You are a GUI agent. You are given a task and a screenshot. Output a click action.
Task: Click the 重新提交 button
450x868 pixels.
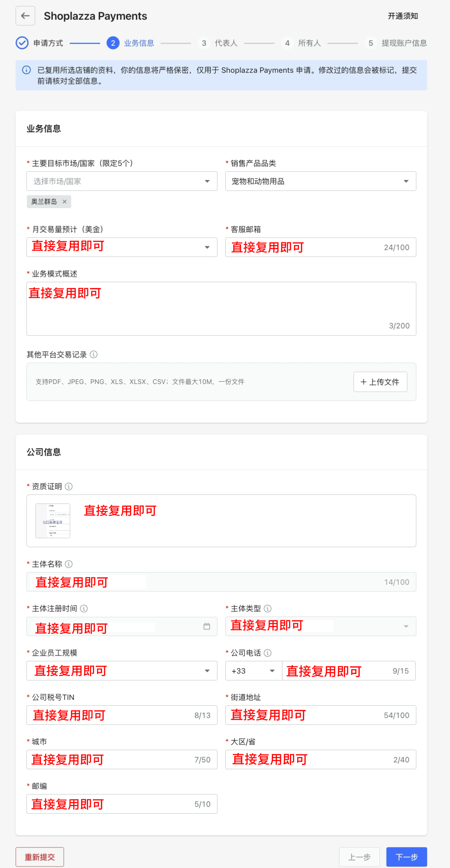(x=40, y=857)
